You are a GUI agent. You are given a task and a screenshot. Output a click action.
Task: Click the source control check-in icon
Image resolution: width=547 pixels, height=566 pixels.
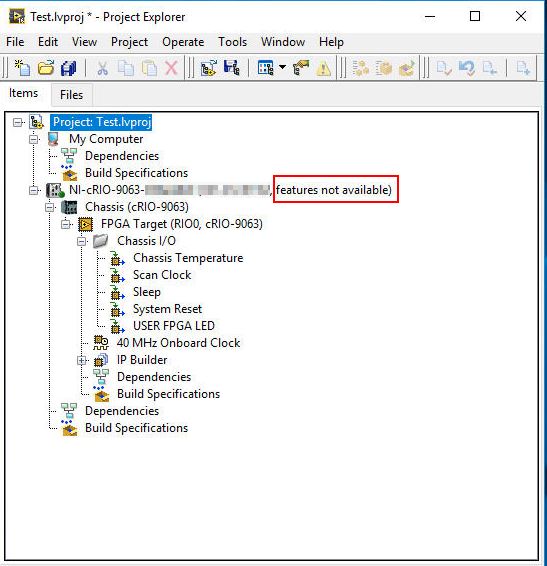(x=444, y=68)
